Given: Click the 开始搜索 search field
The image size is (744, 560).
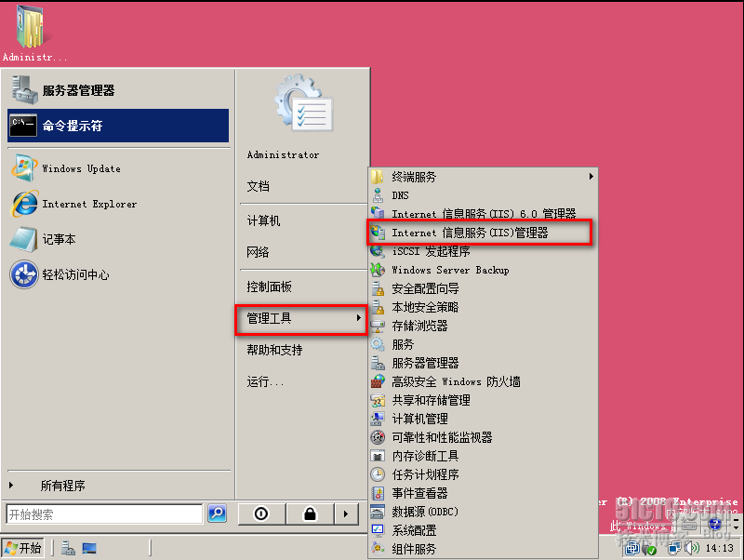Looking at the screenshot, I should (104, 514).
